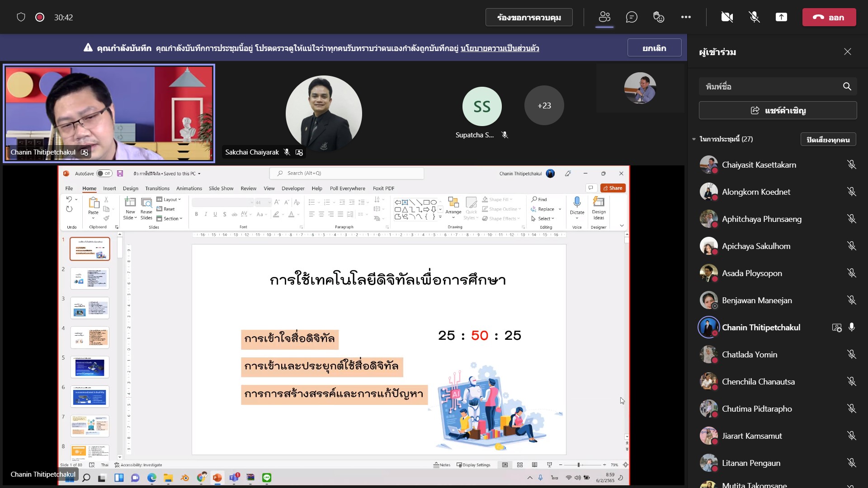Expand the Section dropdown
Viewport: 868px width, 488px height.
pos(170,219)
